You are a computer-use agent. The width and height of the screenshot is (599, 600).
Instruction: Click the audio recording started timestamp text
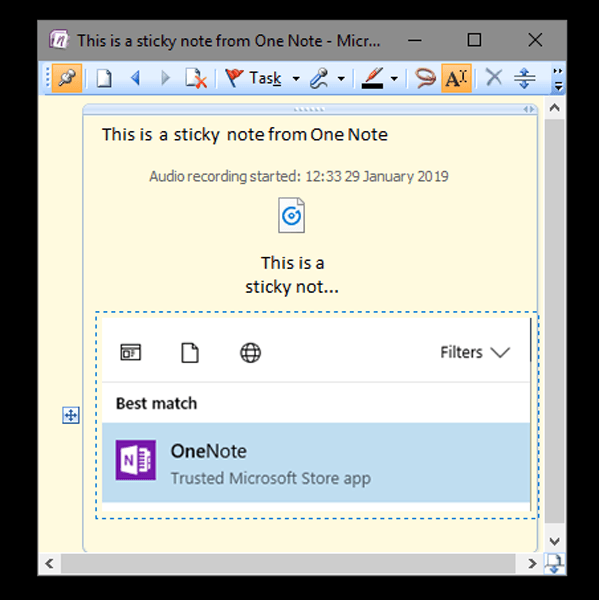point(299,176)
